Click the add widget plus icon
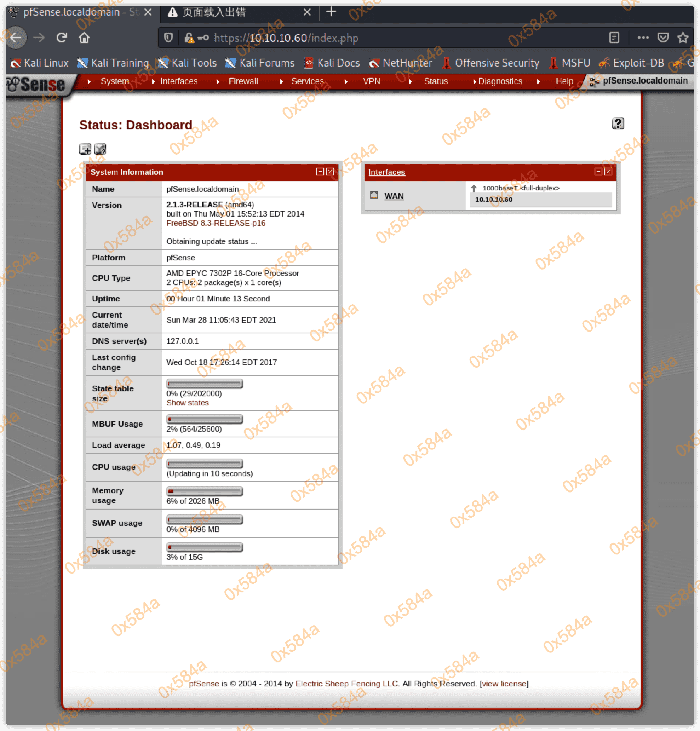This screenshot has height=731, width=700. tap(85, 149)
